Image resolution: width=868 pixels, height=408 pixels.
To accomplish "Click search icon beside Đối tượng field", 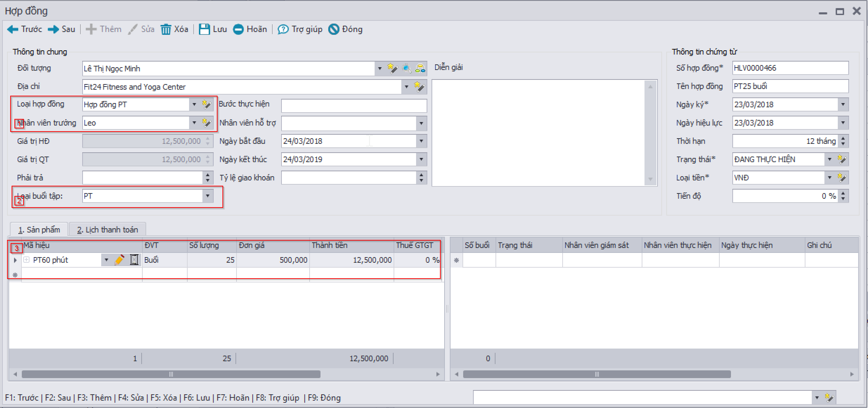I will tap(406, 68).
